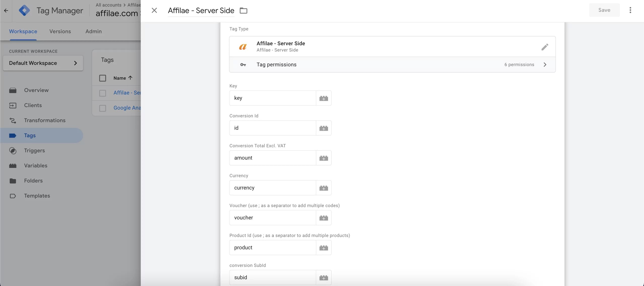
Task: Check the Affilae tag row checkbox
Action: point(103,93)
